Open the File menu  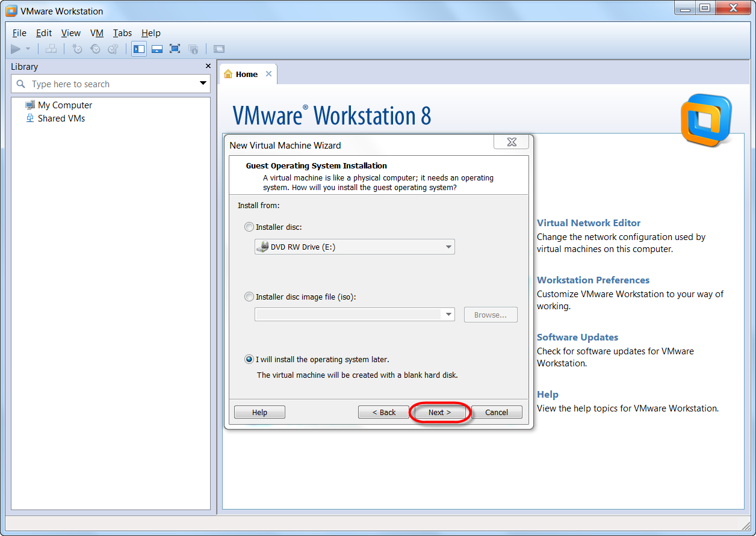tap(19, 33)
